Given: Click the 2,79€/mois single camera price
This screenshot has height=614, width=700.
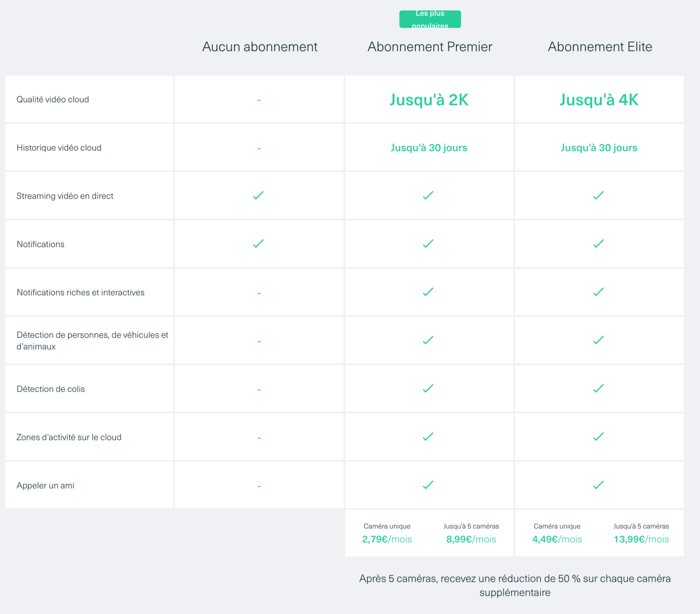Looking at the screenshot, I should 387,539.
